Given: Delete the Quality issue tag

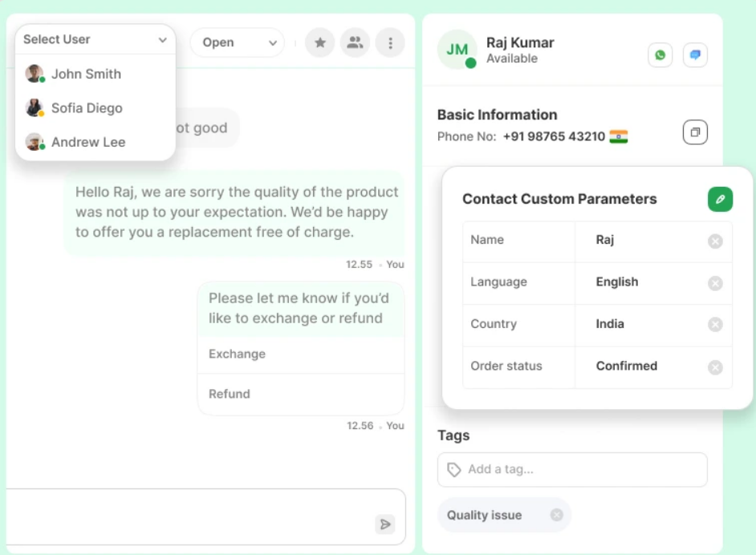Looking at the screenshot, I should pyautogui.click(x=556, y=515).
